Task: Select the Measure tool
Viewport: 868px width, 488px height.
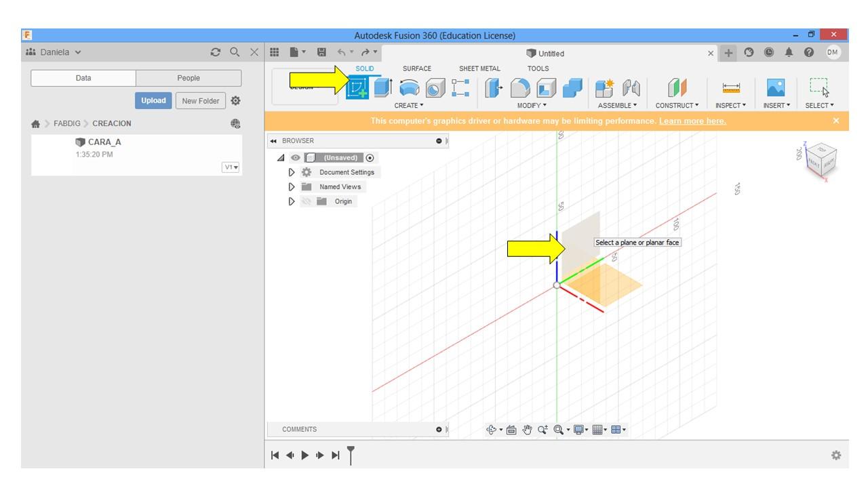Action: pyautogui.click(x=731, y=87)
